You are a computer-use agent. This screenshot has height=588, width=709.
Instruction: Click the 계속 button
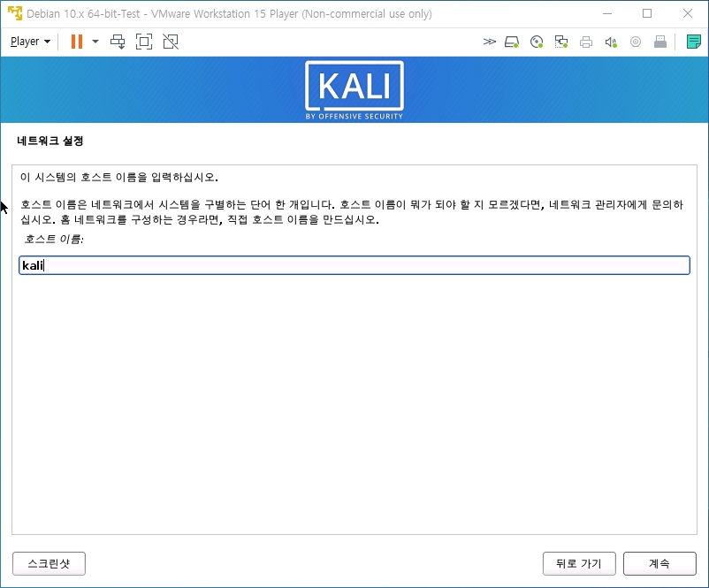click(659, 563)
